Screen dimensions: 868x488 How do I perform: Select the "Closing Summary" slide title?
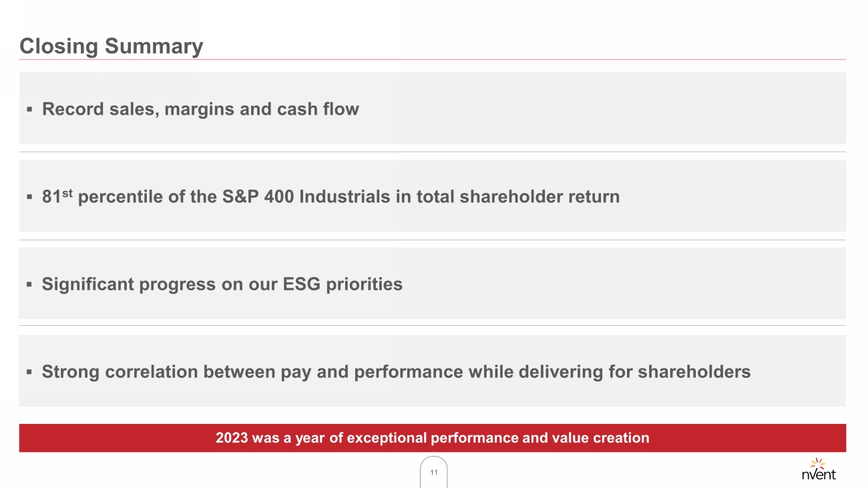pyautogui.click(x=112, y=47)
